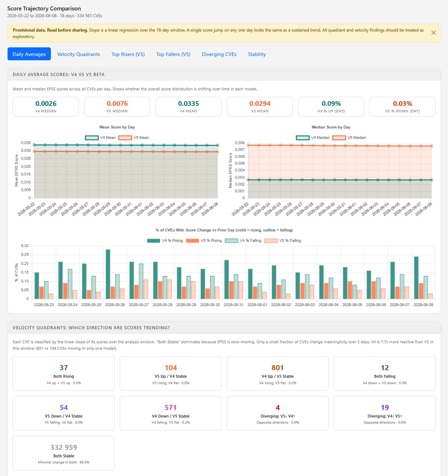The width and height of the screenshot is (448, 476).
Task: Toggle V4 Mean series in legend
Action: pyautogui.click(x=100, y=138)
